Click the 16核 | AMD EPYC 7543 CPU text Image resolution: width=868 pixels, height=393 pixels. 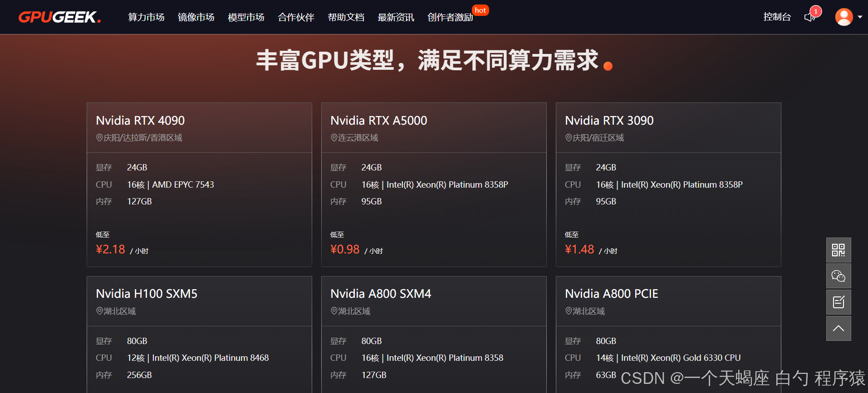[171, 184]
